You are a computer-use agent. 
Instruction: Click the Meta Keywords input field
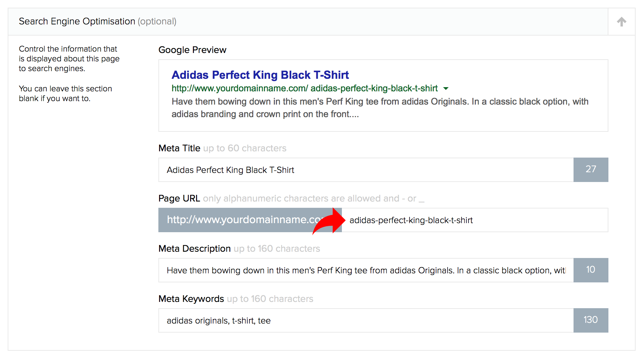coord(366,320)
